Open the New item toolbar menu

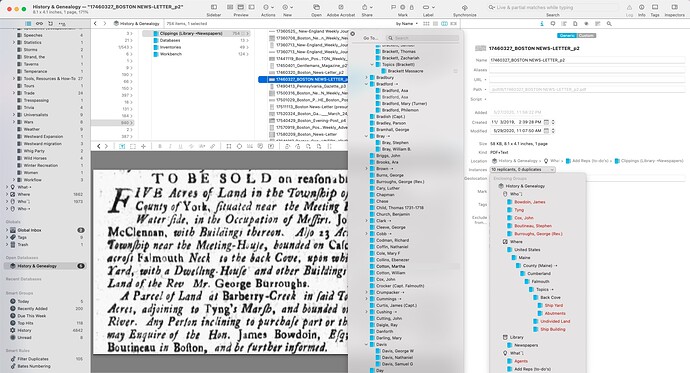pyautogui.click(x=287, y=7)
